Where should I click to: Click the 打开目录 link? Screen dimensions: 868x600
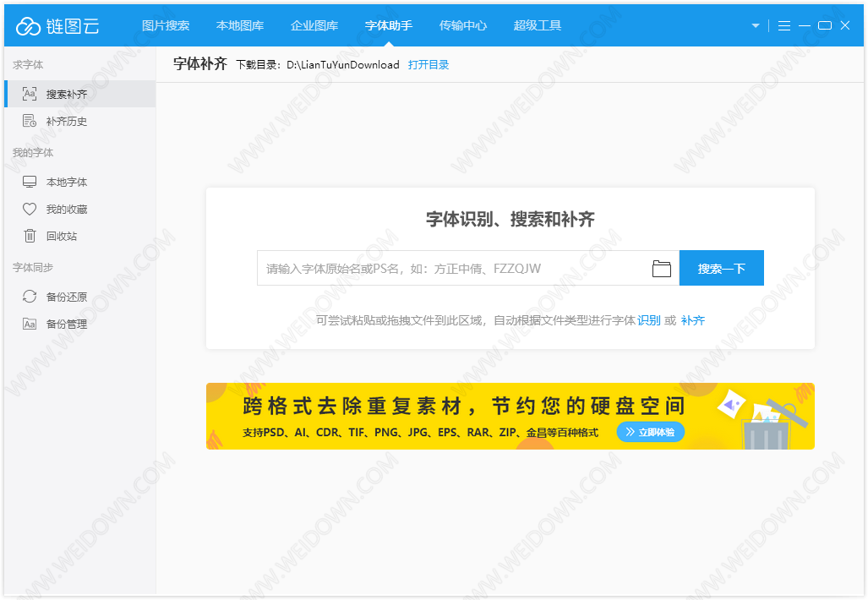[429, 65]
